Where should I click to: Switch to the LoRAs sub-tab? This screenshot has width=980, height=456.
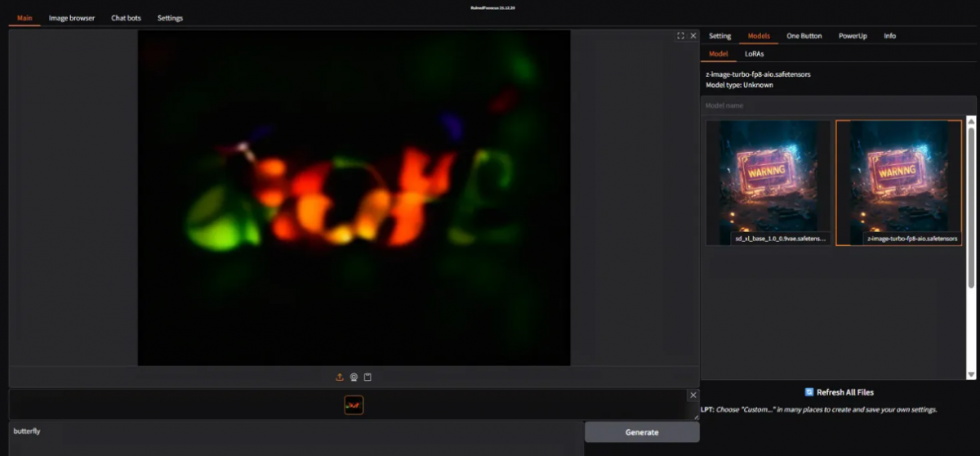(x=754, y=54)
